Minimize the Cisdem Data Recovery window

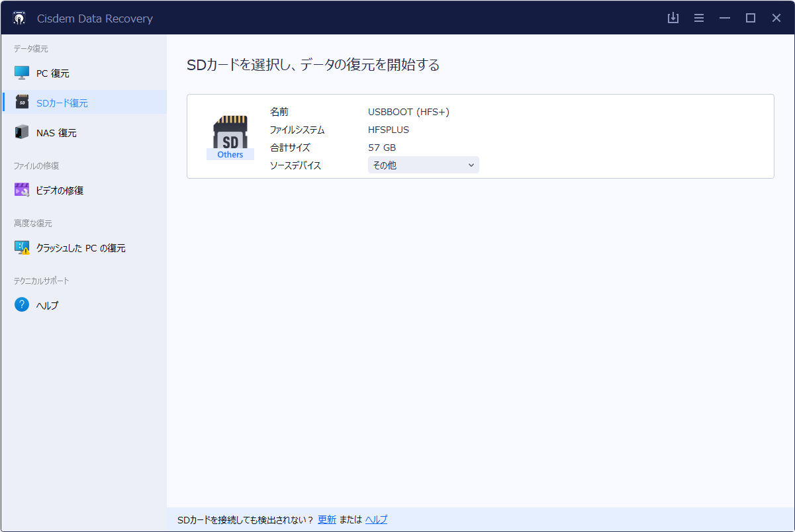pyautogui.click(x=725, y=18)
